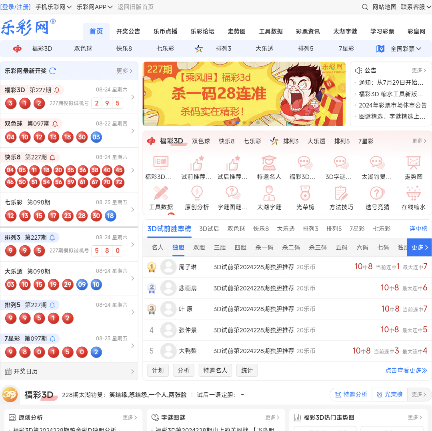432x431 pixels.
Task: Click the first button left of 分析
Action: (158, 370)
